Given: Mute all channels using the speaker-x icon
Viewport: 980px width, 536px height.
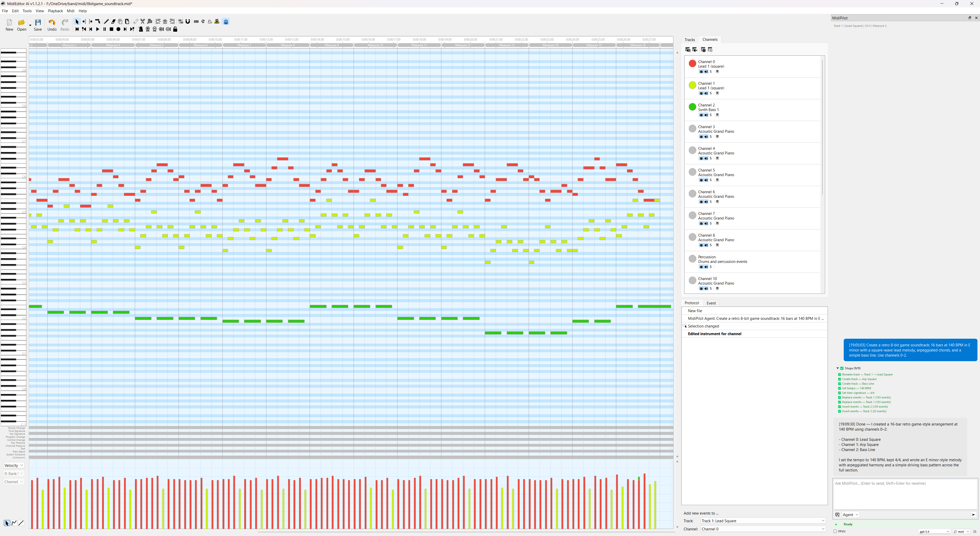Looking at the screenshot, I should tap(695, 50).
